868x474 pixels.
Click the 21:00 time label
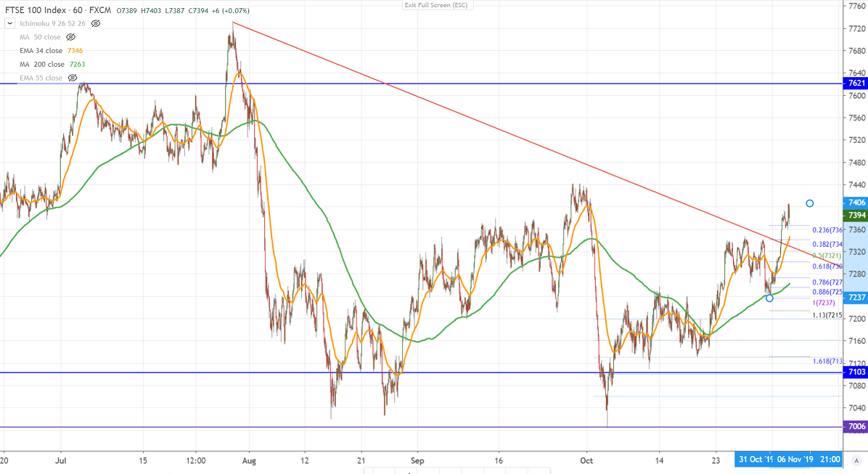pos(830,459)
